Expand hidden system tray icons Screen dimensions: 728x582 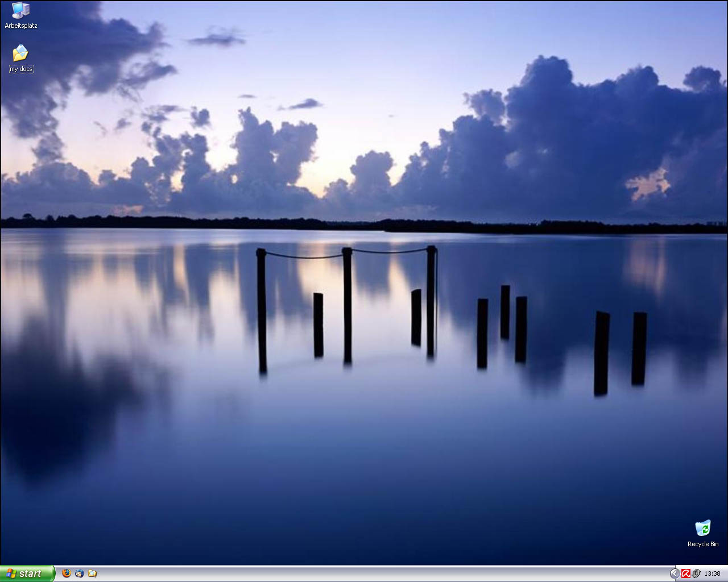coord(675,573)
